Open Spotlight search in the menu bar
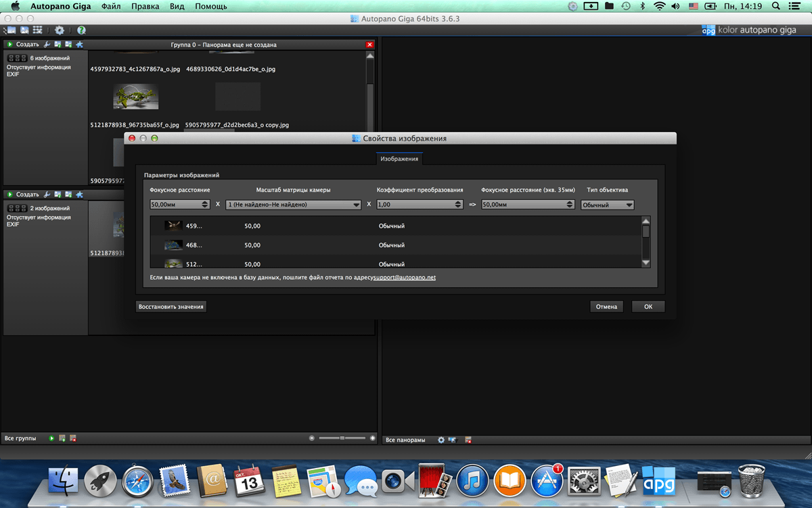The image size is (812, 508). 775,6
